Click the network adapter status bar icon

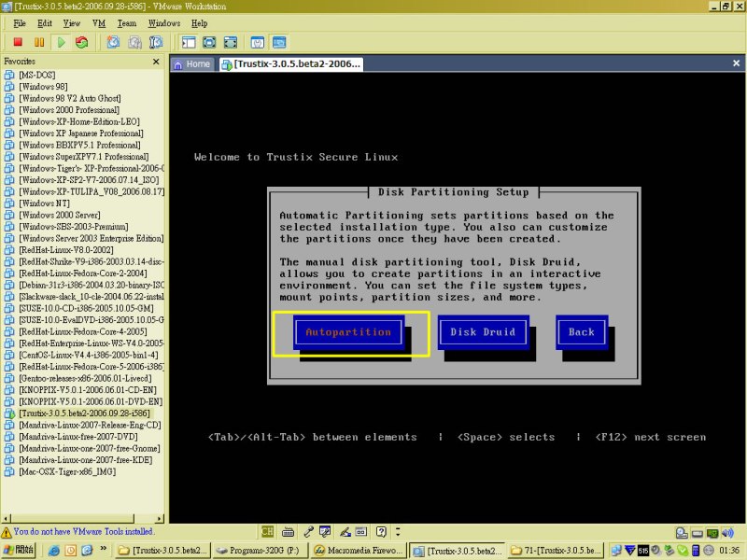tap(712, 532)
